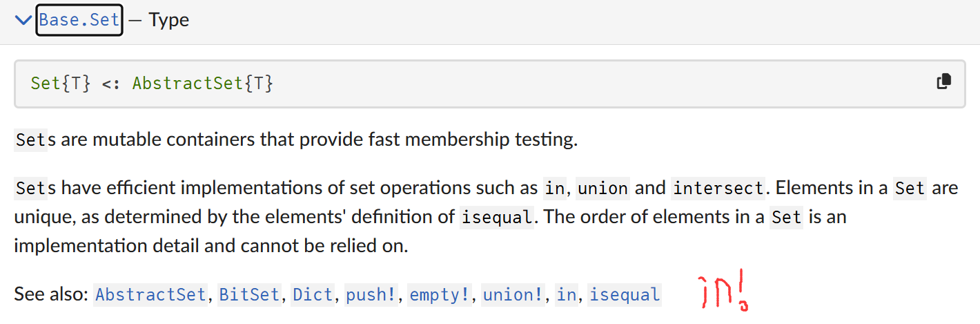
Task: Collapse the Base.Set docstring chevron
Action: (x=24, y=20)
